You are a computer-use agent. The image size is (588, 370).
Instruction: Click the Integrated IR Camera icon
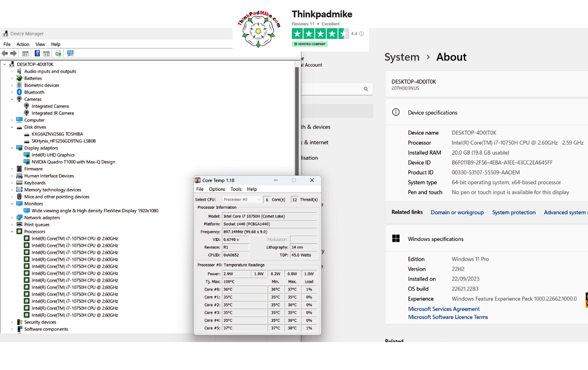point(27,113)
